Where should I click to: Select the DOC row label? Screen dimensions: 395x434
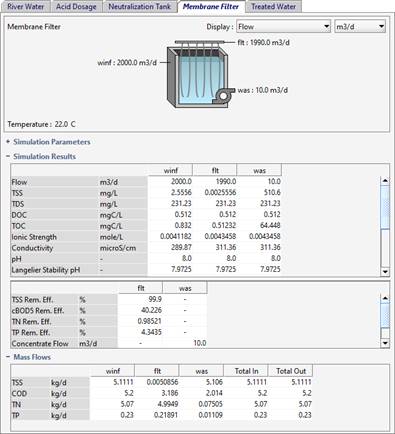click(19, 215)
